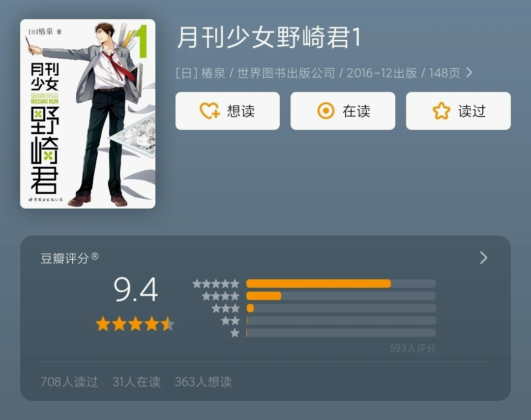Screen dimensions: 531x420
Task: Click the single-star rating row icon
Action: coord(235,332)
